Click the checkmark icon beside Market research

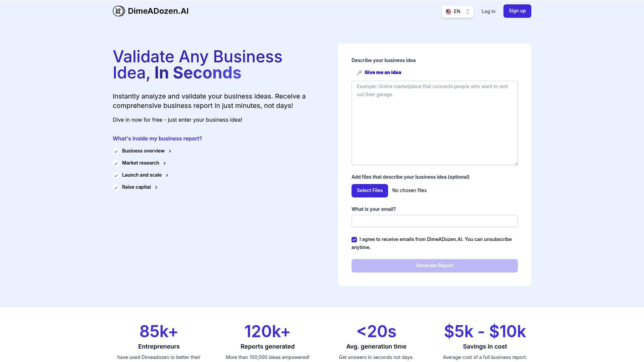click(x=116, y=163)
